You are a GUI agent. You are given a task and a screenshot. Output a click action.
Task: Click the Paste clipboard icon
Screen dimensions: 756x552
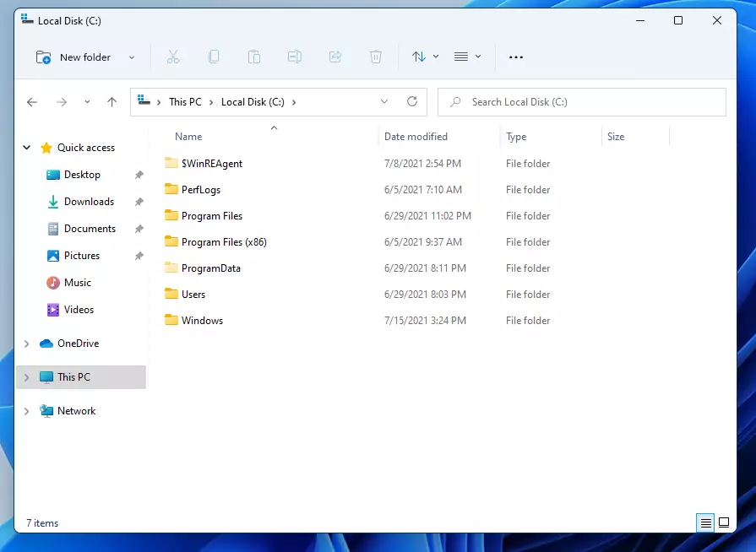pyautogui.click(x=254, y=57)
